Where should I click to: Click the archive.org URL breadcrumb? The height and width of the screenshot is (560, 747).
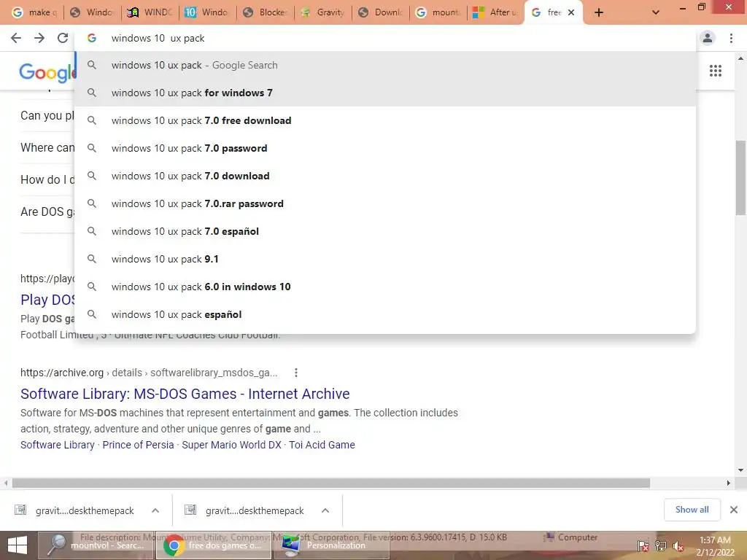click(x=149, y=373)
